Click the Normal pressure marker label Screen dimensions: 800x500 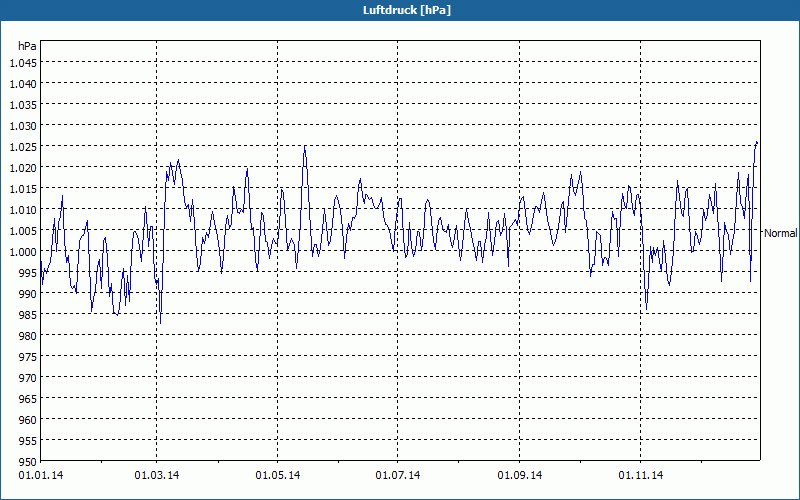tap(780, 233)
